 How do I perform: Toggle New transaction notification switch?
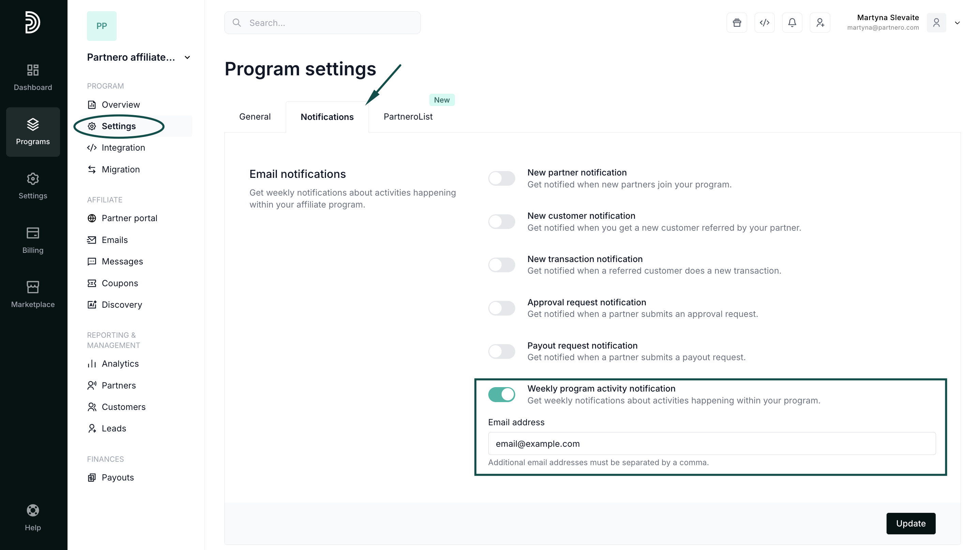501,265
